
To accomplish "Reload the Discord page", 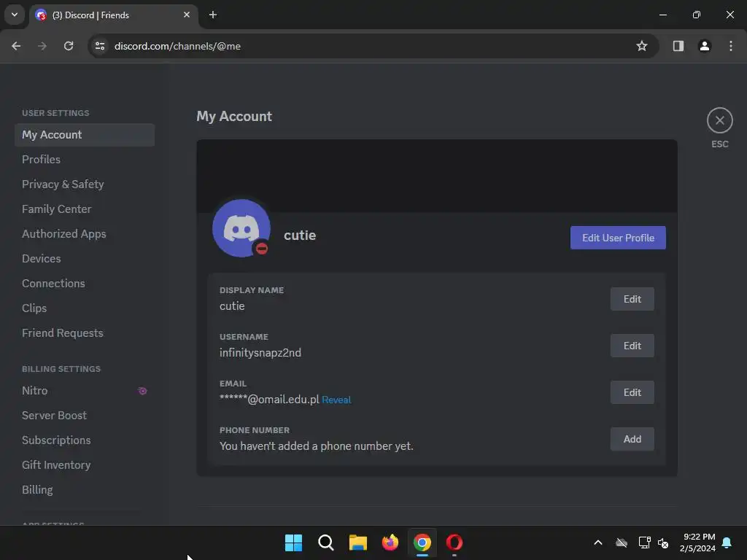I will (x=69, y=46).
